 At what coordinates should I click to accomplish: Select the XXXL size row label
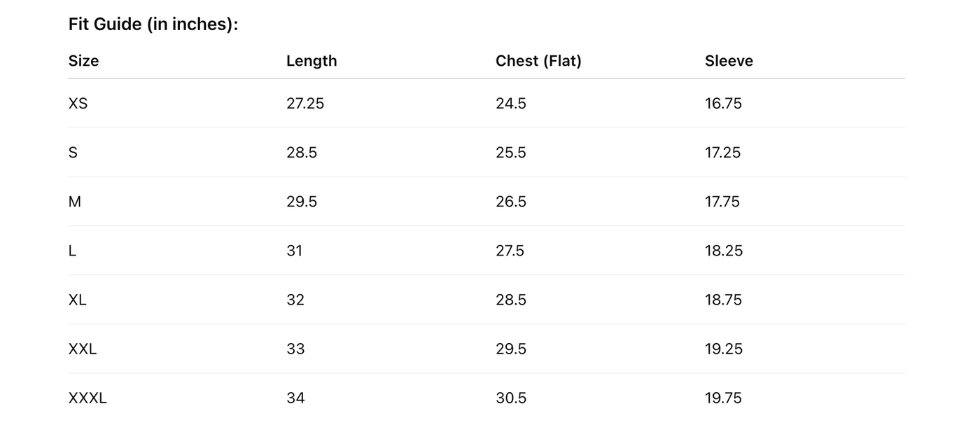pyautogui.click(x=87, y=398)
